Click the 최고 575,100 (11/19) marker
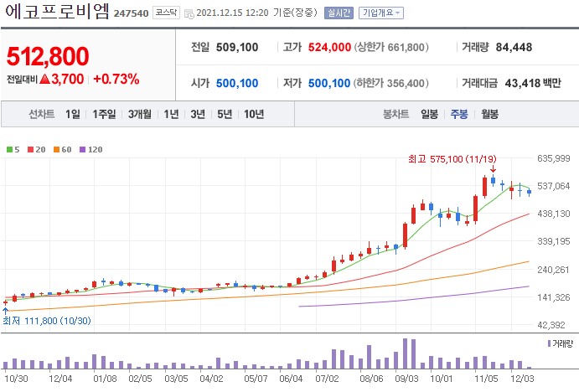The width and height of the screenshot is (579, 392). (452, 159)
